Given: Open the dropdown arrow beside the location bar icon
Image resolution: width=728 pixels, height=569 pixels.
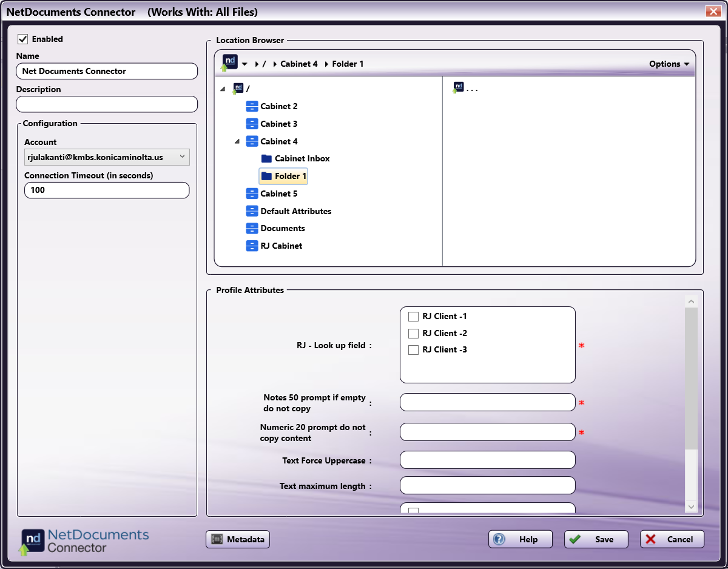Looking at the screenshot, I should click(x=244, y=64).
